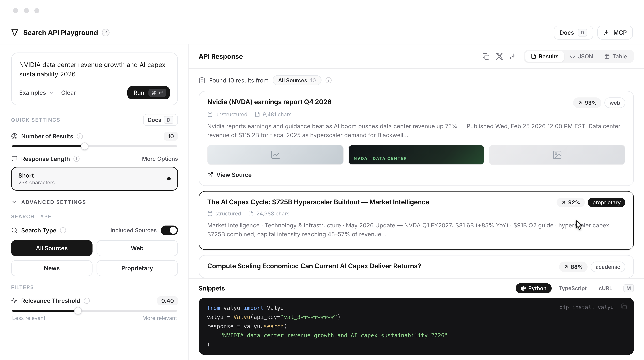Download the API response
The height and width of the screenshot is (360, 644).
pyautogui.click(x=513, y=56)
